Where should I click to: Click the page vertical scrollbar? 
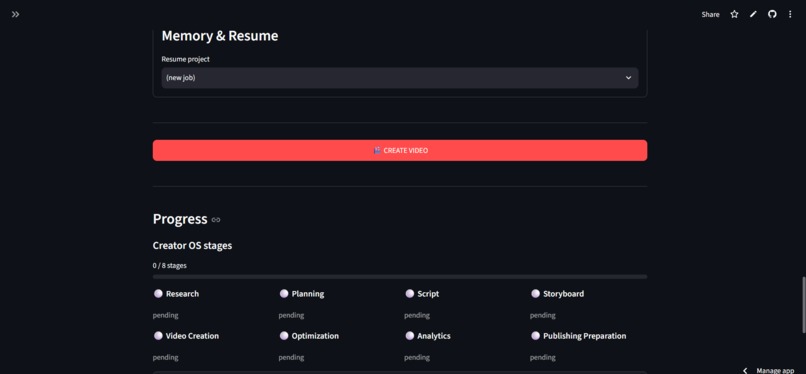pos(804,305)
